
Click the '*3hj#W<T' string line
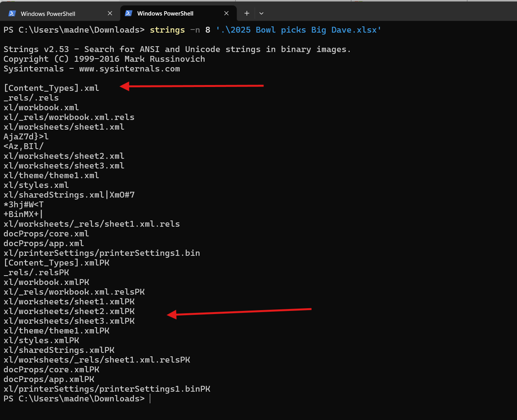tap(24, 205)
